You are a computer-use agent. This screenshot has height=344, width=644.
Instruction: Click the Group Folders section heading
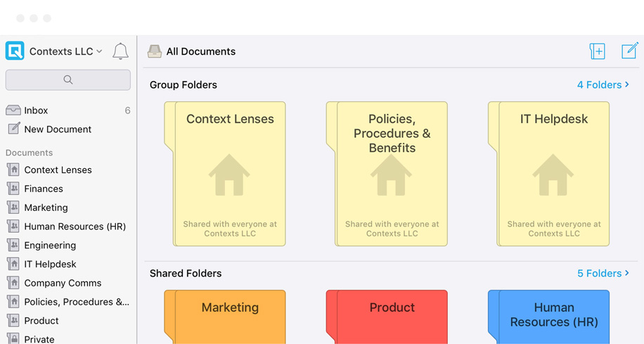183,84
